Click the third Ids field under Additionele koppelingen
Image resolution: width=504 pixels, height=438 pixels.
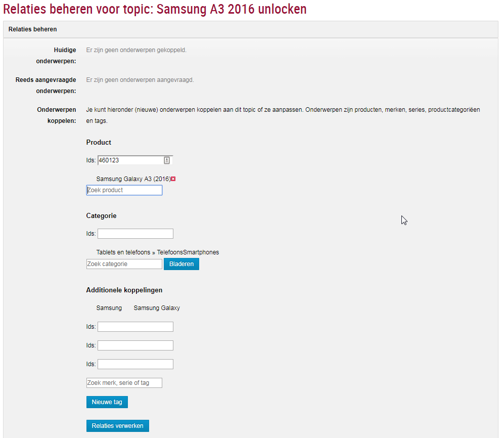tap(135, 364)
